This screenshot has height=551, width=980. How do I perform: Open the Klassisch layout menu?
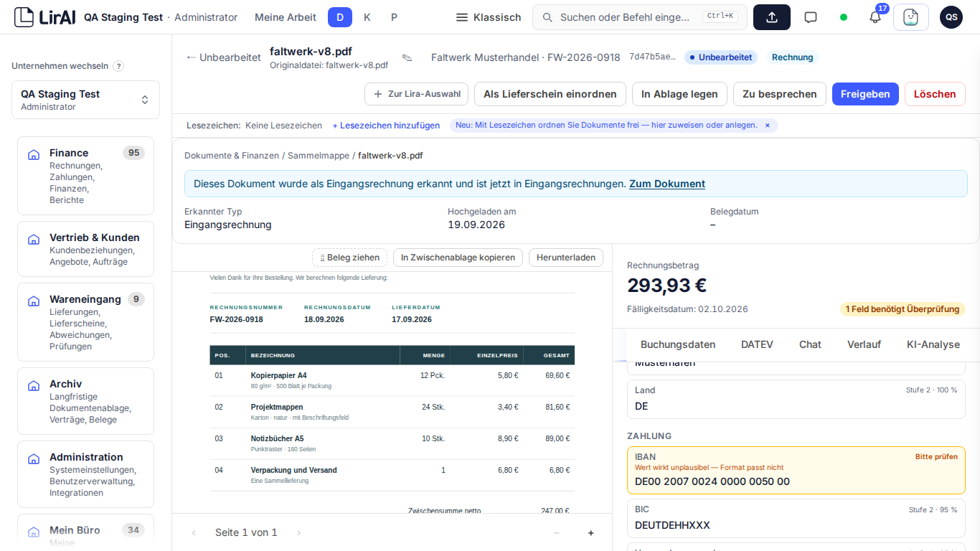click(489, 17)
